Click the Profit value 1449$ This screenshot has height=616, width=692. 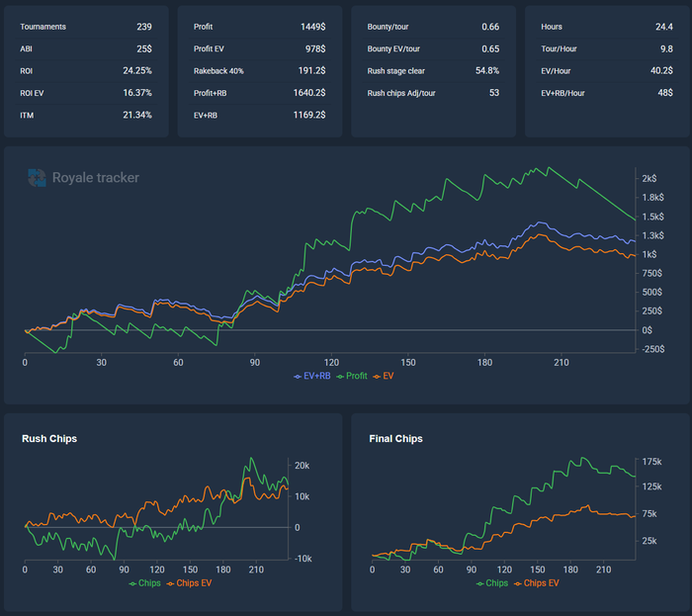[x=313, y=27]
